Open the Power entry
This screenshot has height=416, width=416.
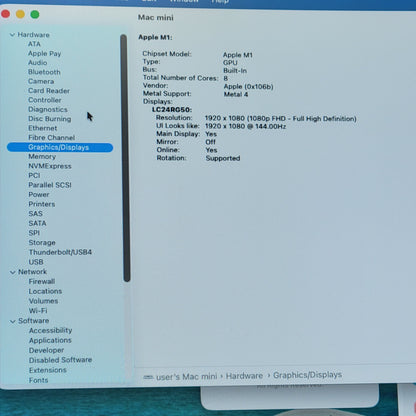pos(39,194)
